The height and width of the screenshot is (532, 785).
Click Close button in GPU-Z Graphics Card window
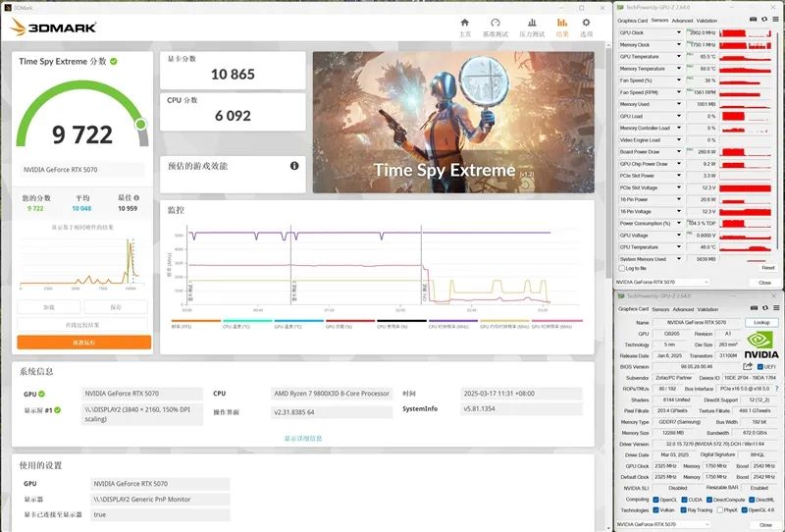coord(765,524)
